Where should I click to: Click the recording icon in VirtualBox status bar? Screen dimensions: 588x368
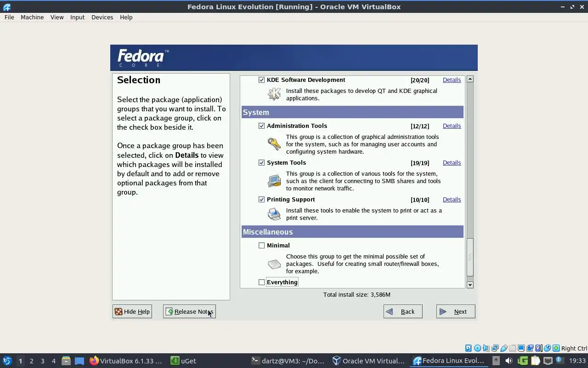(530, 348)
